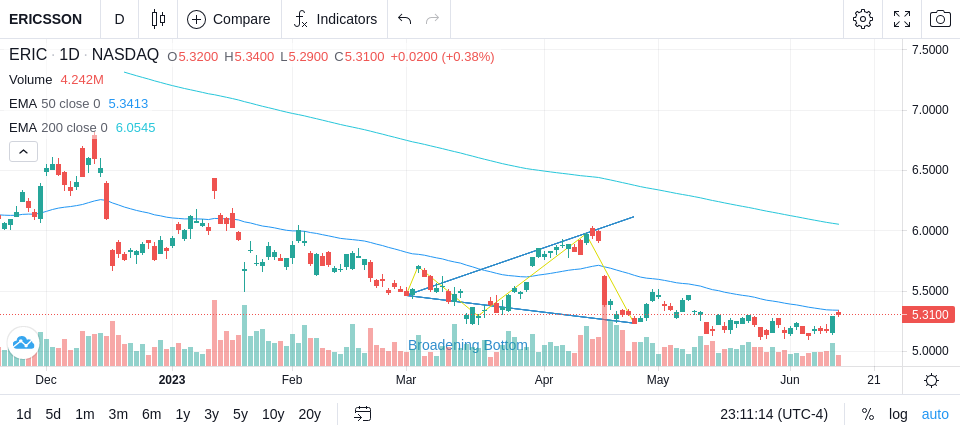
Task: Click the Broadening Bottom pattern label
Action: pos(468,345)
